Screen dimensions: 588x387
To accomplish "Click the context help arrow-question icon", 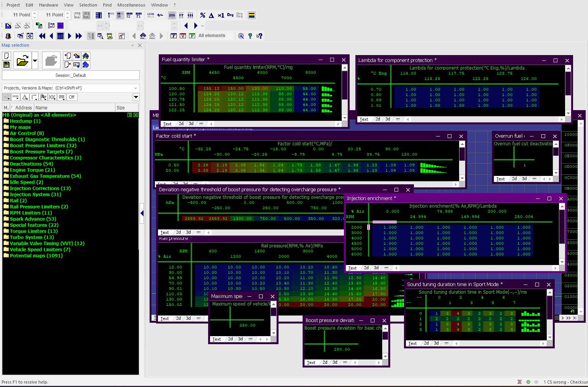I will (259, 36).
